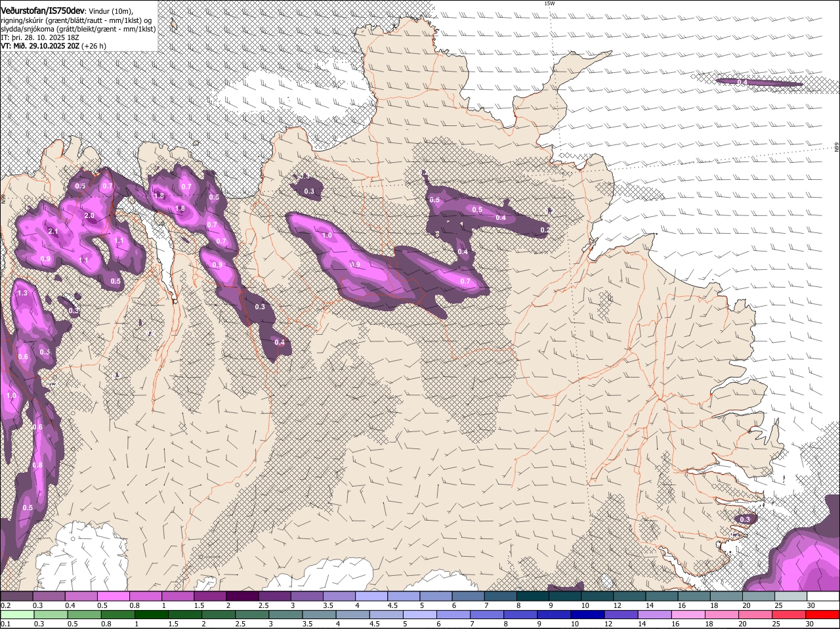Pick upper legend swatch between 8 and 9

(x=533, y=596)
